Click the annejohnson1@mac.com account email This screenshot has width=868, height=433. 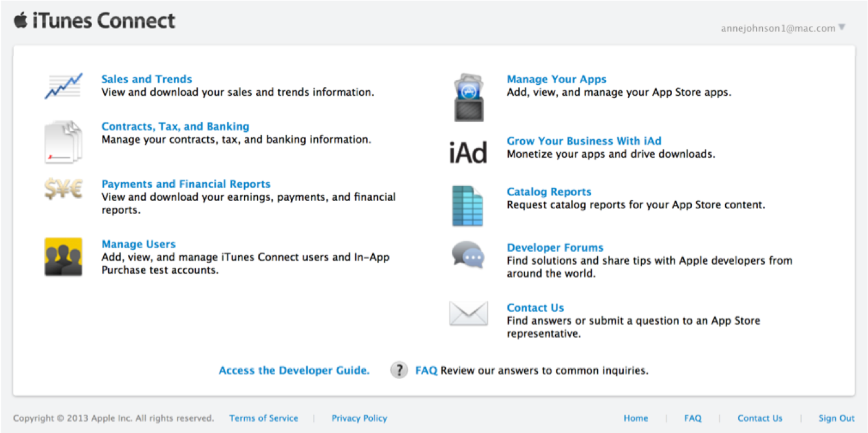778,28
